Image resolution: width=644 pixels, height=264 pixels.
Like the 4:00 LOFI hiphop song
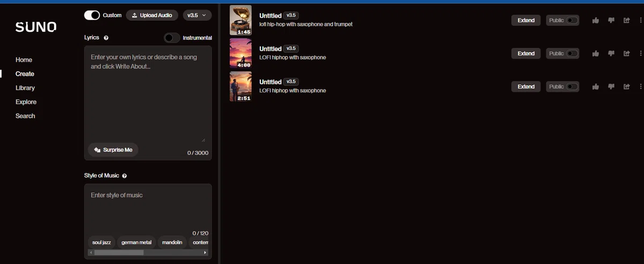(596, 54)
